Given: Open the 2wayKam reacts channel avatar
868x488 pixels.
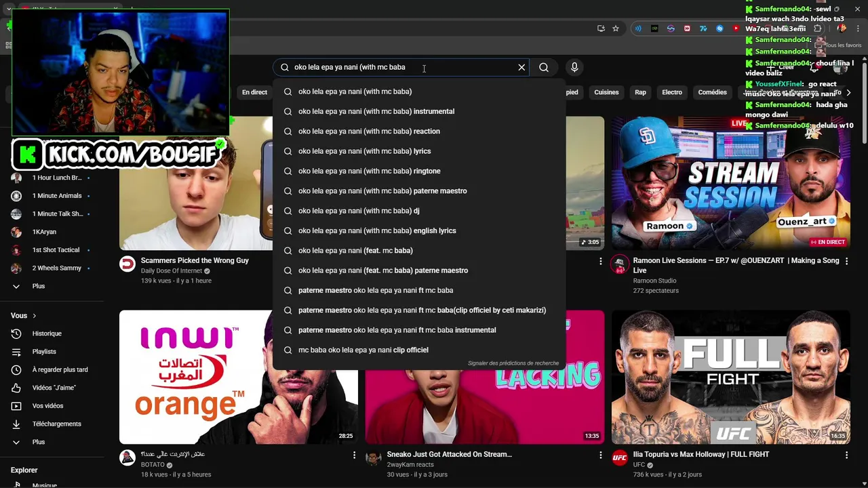Looking at the screenshot, I should pyautogui.click(x=374, y=457).
